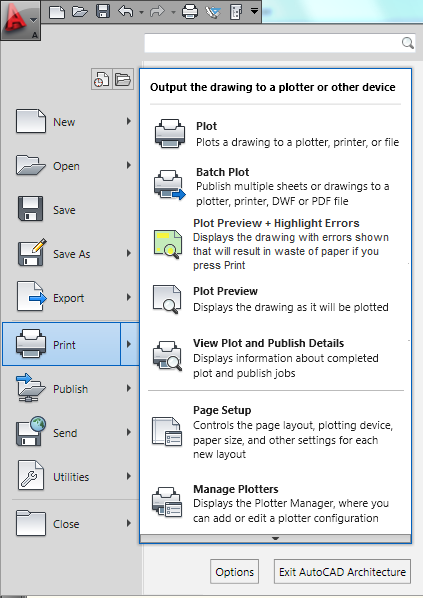Open the AutoCAD application menu button
The image size is (423, 598).
click(x=20, y=20)
